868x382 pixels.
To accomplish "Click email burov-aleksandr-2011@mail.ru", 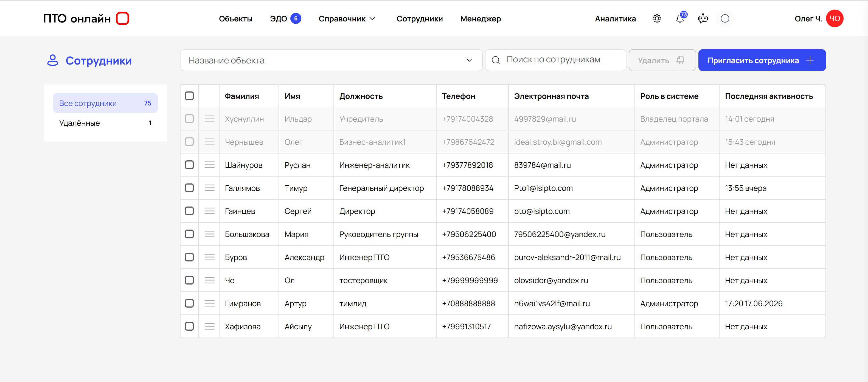I will click(x=567, y=257).
